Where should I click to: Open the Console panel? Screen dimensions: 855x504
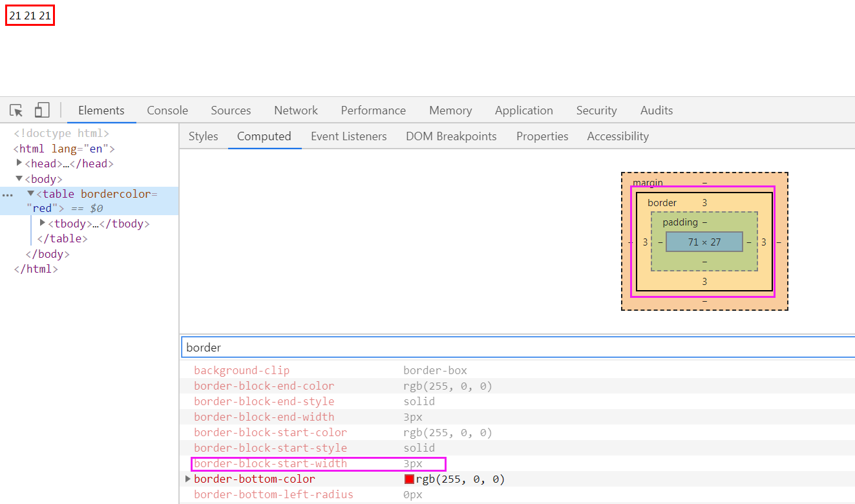pos(167,110)
